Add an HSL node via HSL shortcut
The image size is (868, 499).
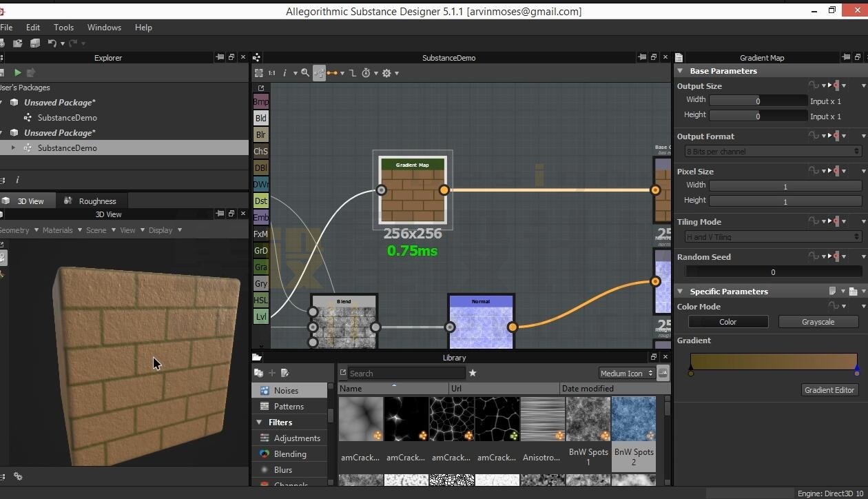pos(260,300)
